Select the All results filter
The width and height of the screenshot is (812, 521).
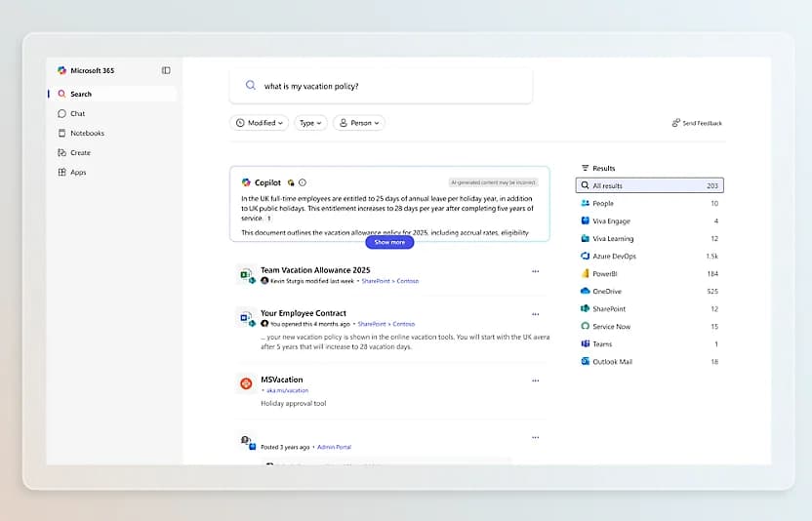(649, 185)
